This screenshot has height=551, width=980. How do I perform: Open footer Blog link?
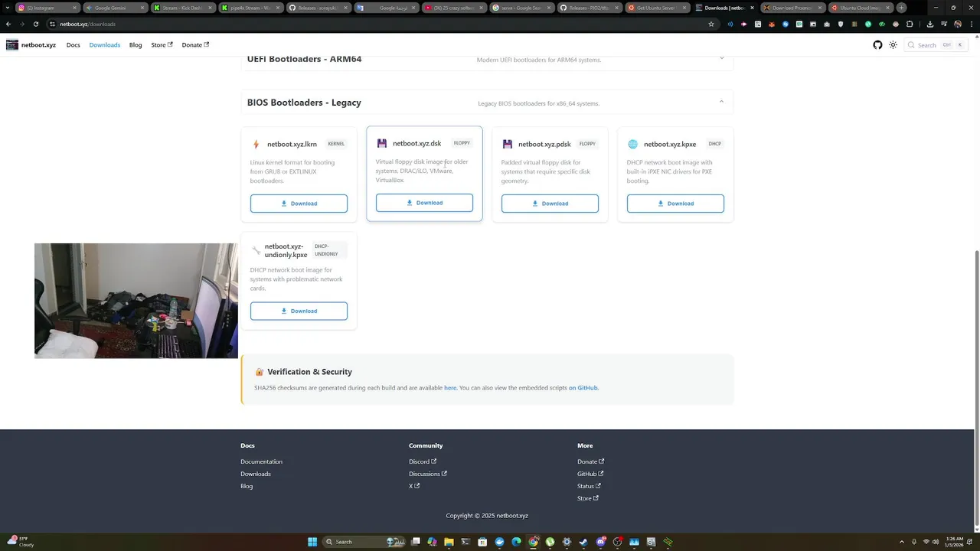pyautogui.click(x=247, y=486)
